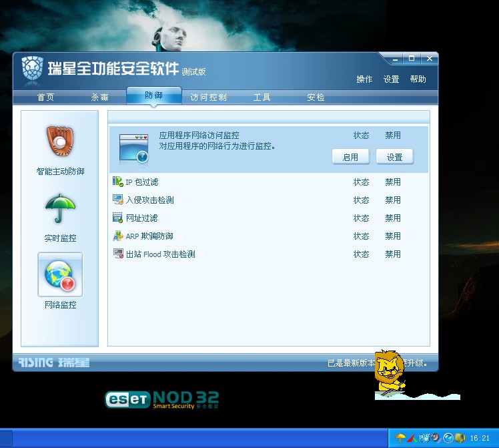Image resolution: width=499 pixels, height=448 pixels.
Task: Click the 出站 Flood 攻击检测 row icon
Action: coord(118,254)
